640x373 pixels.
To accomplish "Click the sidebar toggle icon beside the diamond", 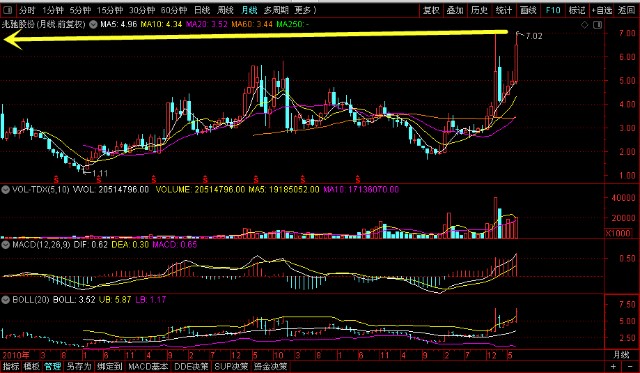I will pos(598,25).
